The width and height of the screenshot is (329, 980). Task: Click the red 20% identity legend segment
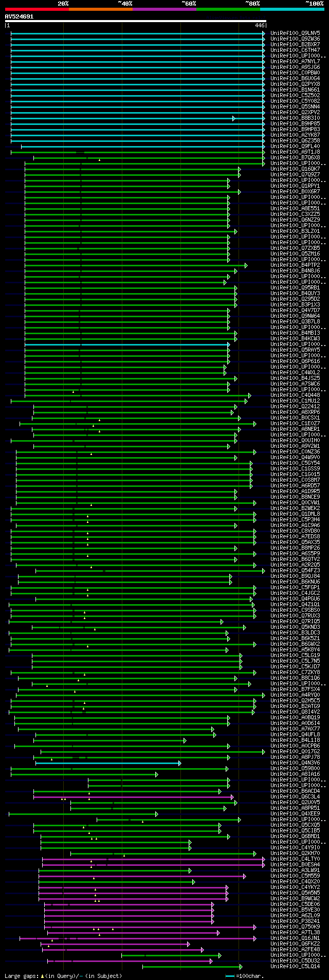36,9
